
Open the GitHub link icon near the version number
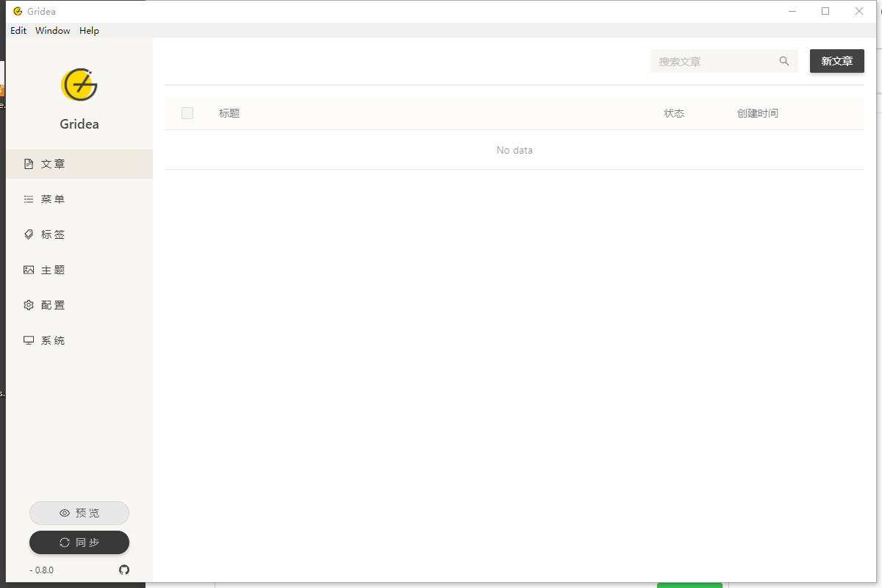[123, 570]
